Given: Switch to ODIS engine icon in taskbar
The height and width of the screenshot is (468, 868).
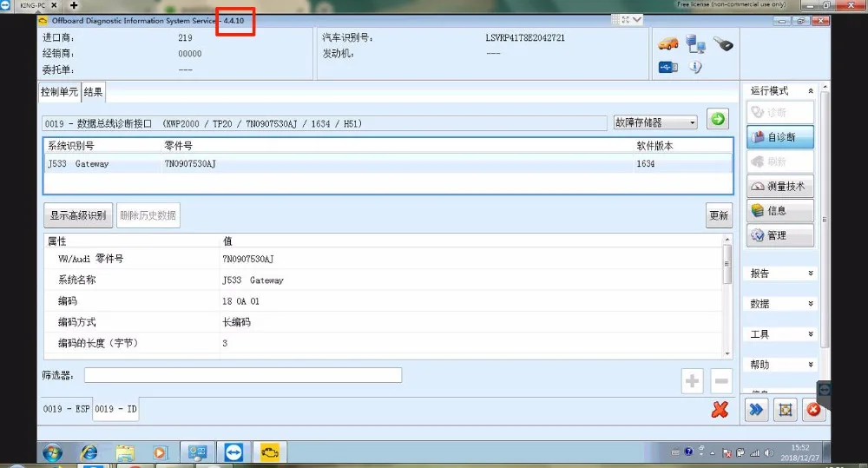Looking at the screenshot, I should pyautogui.click(x=270, y=452).
